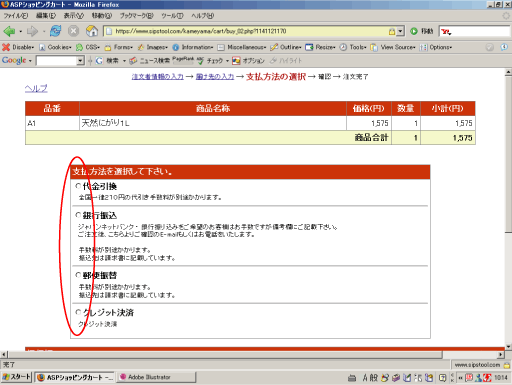
Task: Click the ヘルプ link on the page
Action: click(36, 88)
